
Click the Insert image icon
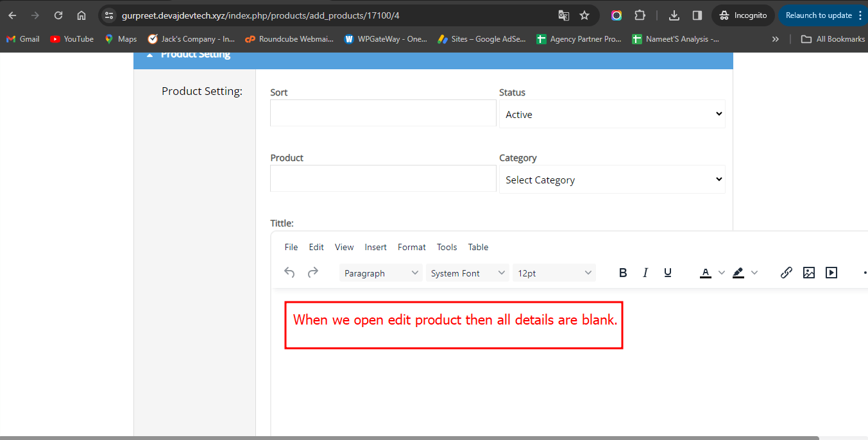pyautogui.click(x=808, y=273)
